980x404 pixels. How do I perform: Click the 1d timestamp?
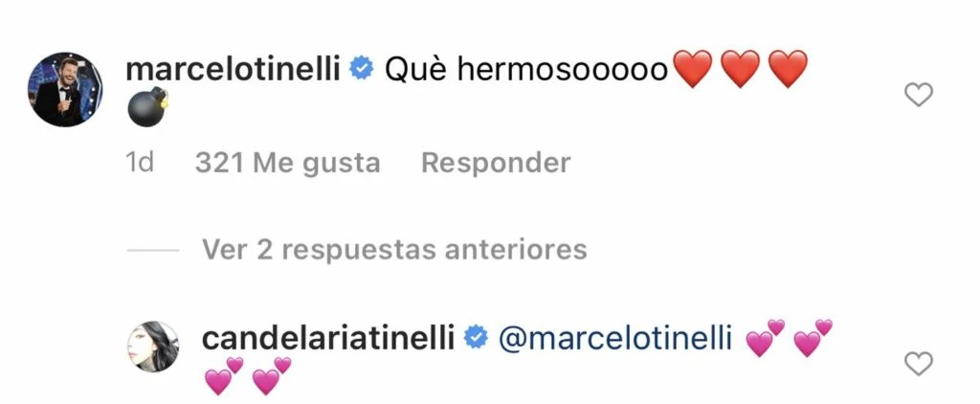coord(140,163)
